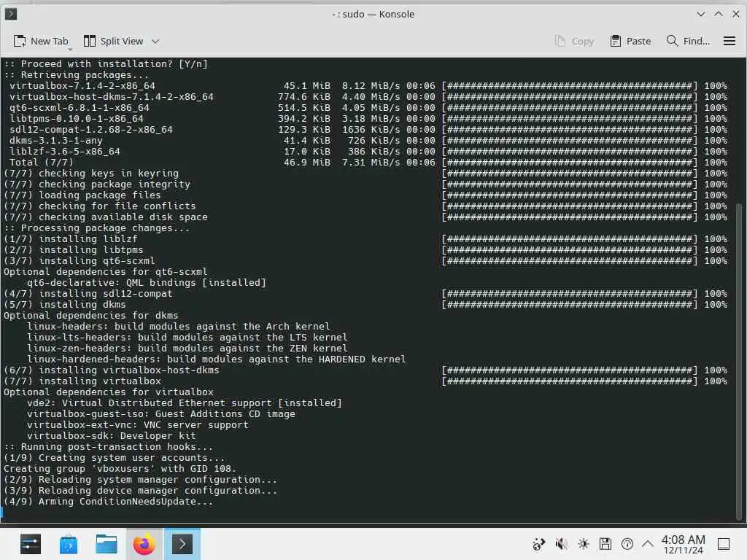747x560 pixels.
Task: Click the liblzf-3.6-5-x86_64 text
Action: (65, 152)
